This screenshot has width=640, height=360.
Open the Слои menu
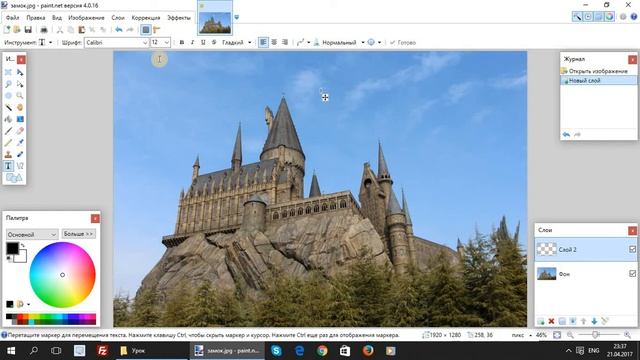pos(118,18)
